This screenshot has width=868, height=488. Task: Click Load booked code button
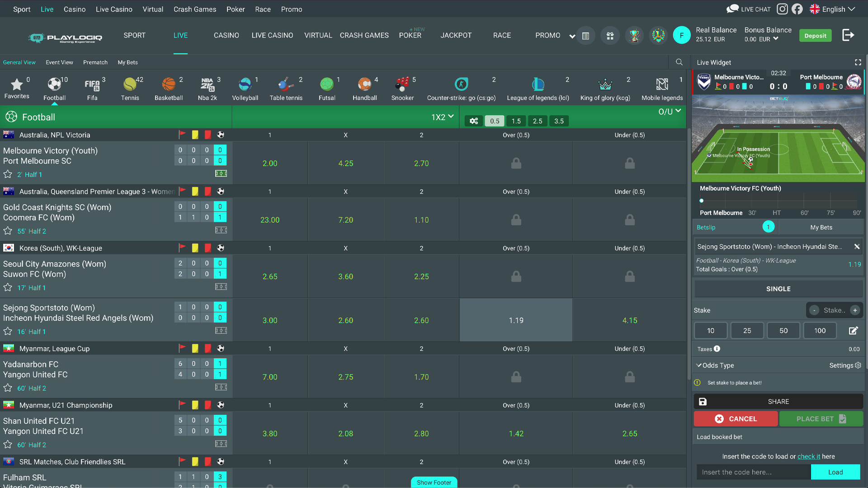tap(835, 472)
